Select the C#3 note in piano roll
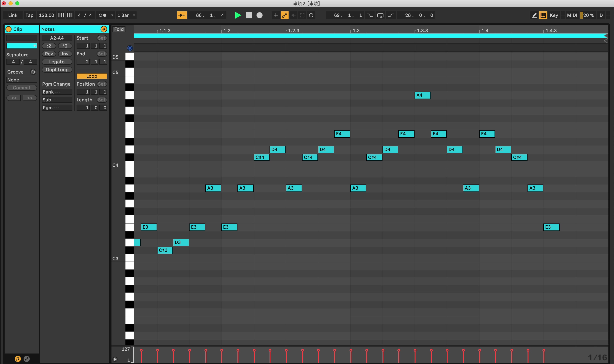Image resolution: width=614 pixels, height=364 pixels. [165, 250]
